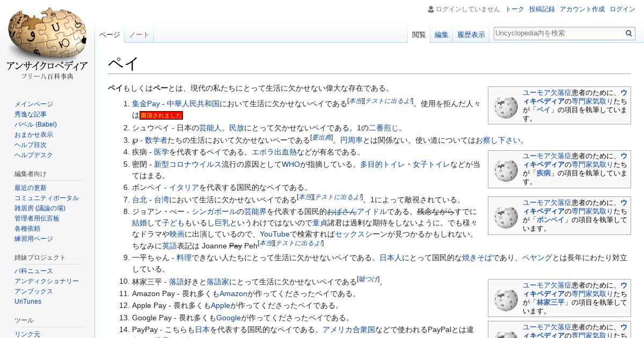The image size is (644, 338).
Task: Click WHO link in item 5
Action: pos(291,164)
